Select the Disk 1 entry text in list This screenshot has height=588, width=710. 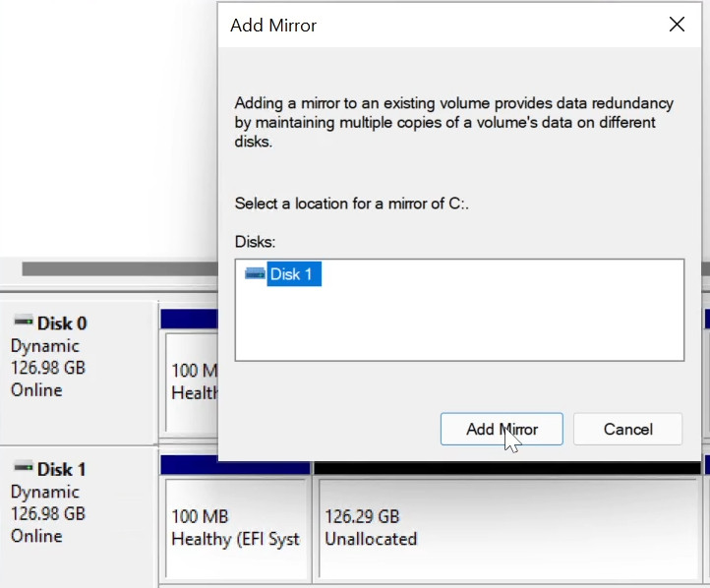pyautogui.click(x=294, y=274)
